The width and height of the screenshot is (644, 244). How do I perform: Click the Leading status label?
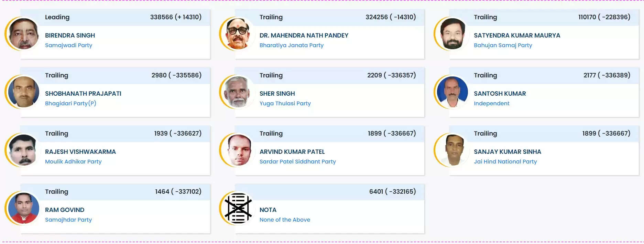click(x=57, y=17)
